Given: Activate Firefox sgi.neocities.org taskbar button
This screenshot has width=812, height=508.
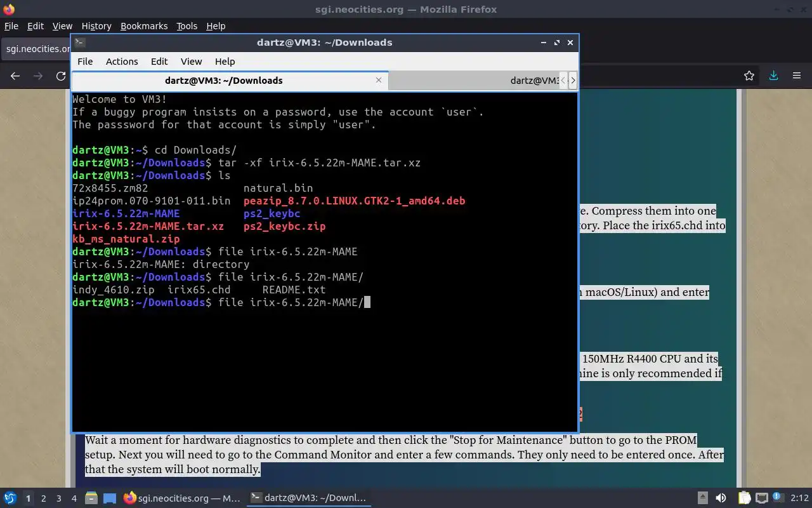Looking at the screenshot, I should click(x=182, y=498).
